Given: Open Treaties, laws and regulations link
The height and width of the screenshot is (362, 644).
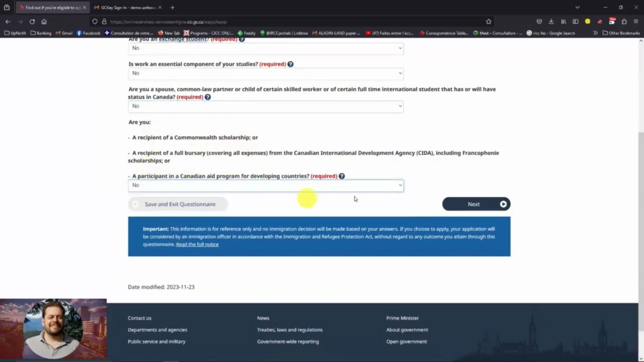Looking at the screenshot, I should 290,330.
